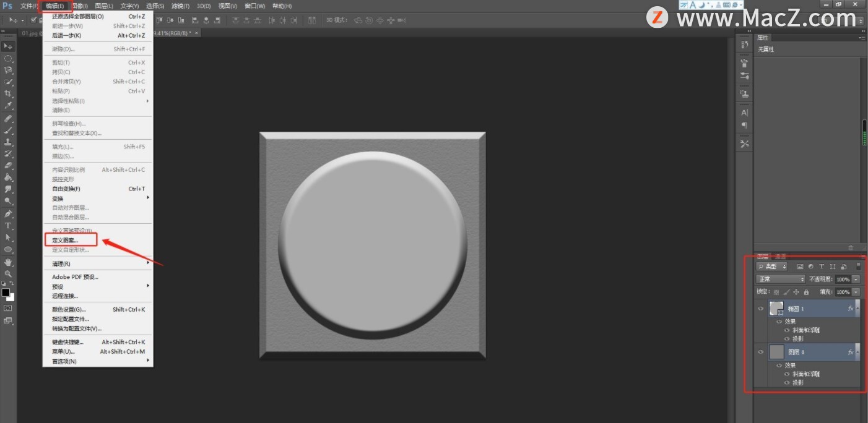Open the 不透明度 opacity slider arrow
The height and width of the screenshot is (423, 868).
(x=856, y=280)
